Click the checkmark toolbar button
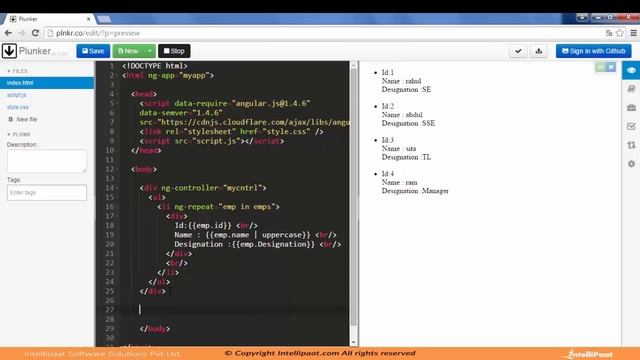Screen dimensions: 640x360 518,51
